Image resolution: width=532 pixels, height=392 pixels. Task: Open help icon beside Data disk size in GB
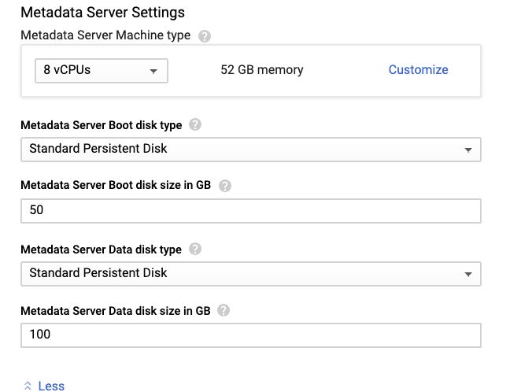coord(224,310)
